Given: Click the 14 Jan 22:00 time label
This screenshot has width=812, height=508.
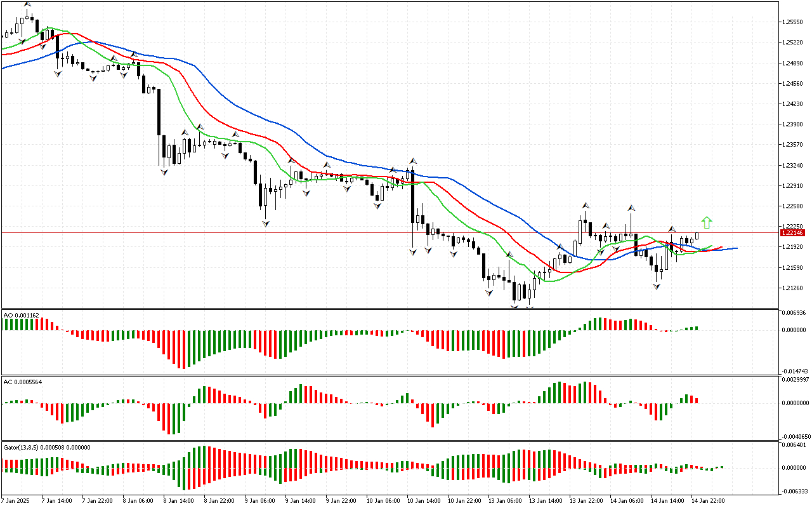Looking at the screenshot, I should (x=708, y=500).
